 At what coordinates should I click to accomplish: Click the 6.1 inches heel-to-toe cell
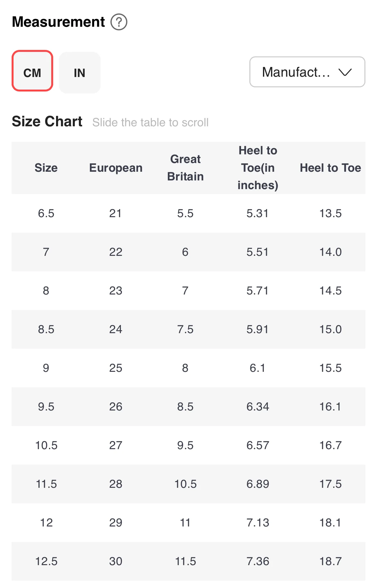[257, 368]
